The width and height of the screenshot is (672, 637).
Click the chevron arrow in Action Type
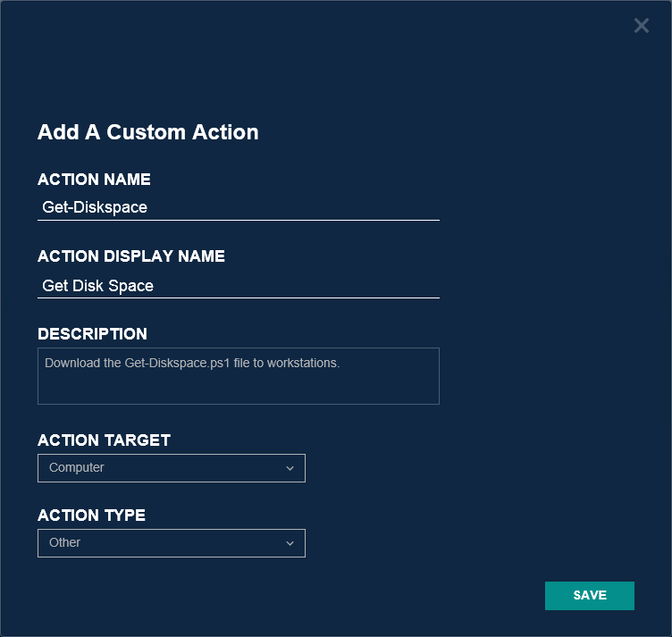(x=290, y=543)
